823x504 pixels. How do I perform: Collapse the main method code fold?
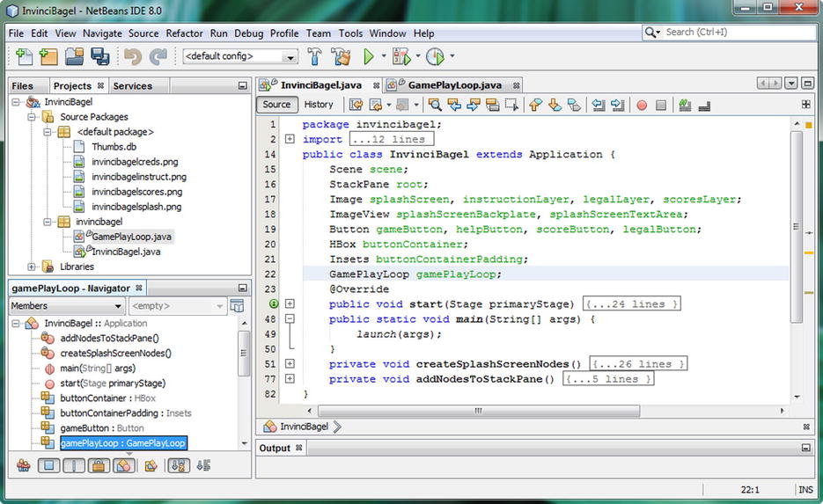pyautogui.click(x=290, y=319)
